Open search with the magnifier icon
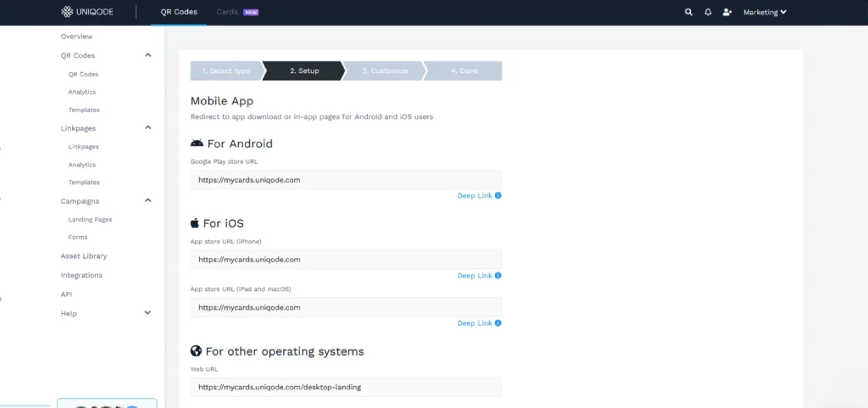This screenshot has height=408, width=868. pyautogui.click(x=688, y=12)
